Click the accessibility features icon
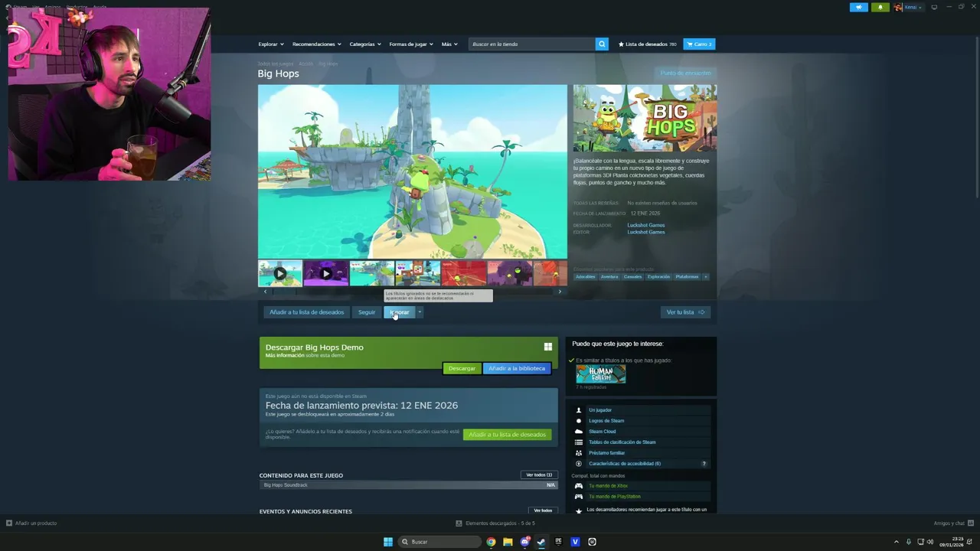The image size is (980, 551). pos(579,464)
